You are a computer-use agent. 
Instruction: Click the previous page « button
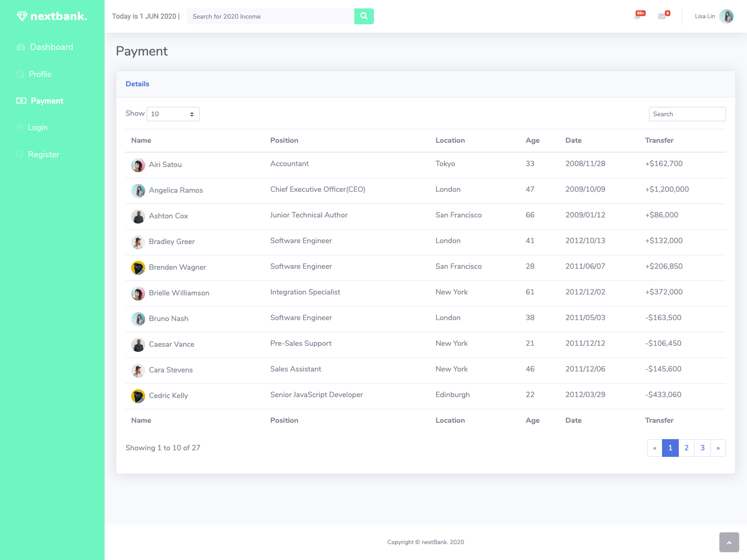(655, 448)
